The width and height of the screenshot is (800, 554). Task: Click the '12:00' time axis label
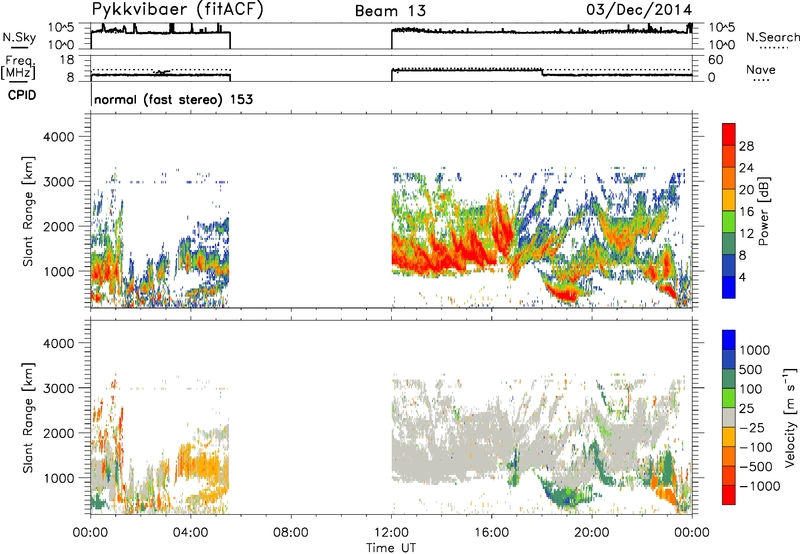(391, 533)
